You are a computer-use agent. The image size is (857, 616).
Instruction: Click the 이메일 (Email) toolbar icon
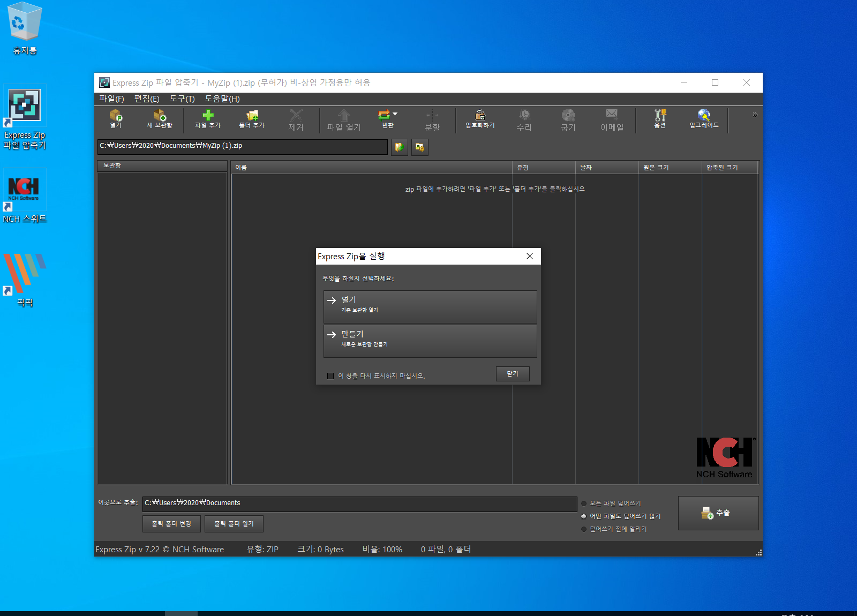pyautogui.click(x=612, y=120)
